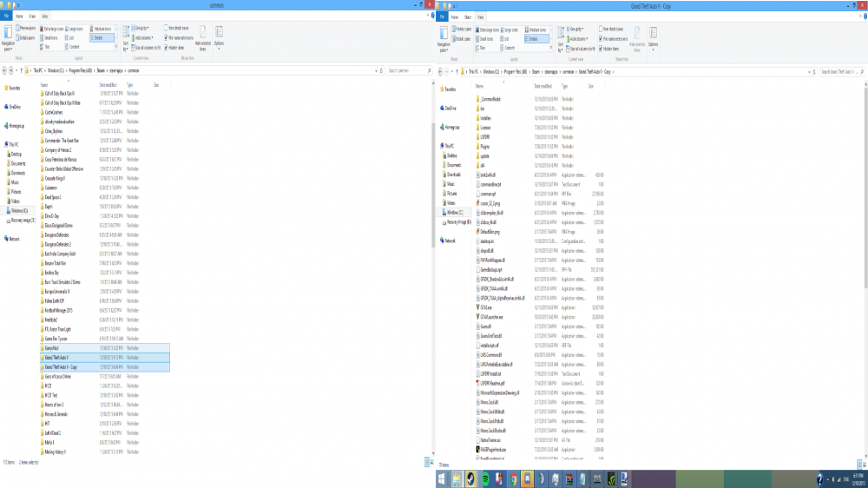Open Options in common window ribbon

pyautogui.click(x=220, y=37)
